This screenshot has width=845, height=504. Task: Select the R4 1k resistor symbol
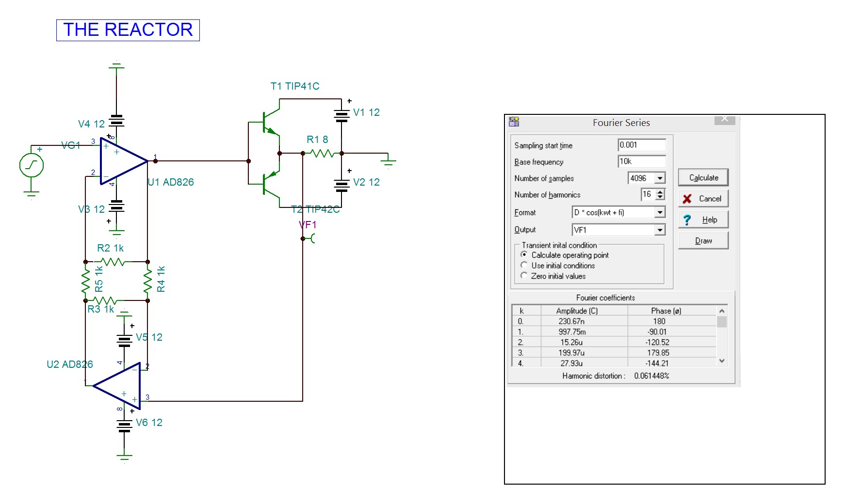147,281
